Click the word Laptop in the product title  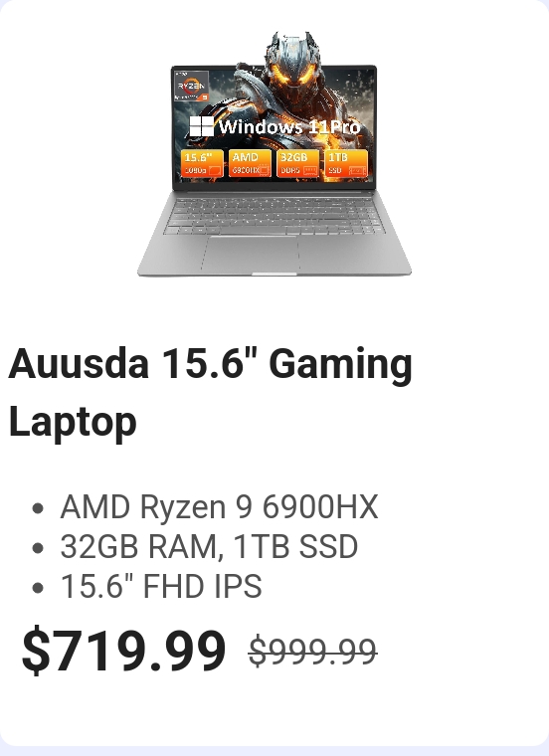tap(73, 423)
